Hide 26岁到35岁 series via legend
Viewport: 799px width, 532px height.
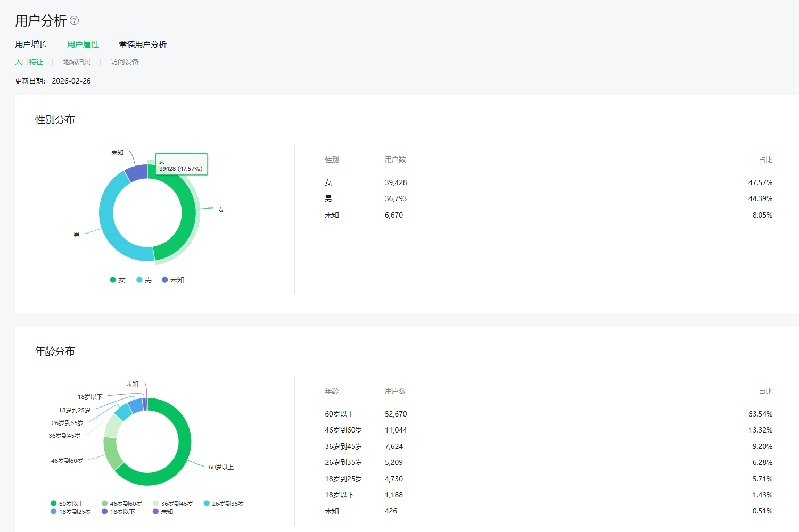pos(224,503)
